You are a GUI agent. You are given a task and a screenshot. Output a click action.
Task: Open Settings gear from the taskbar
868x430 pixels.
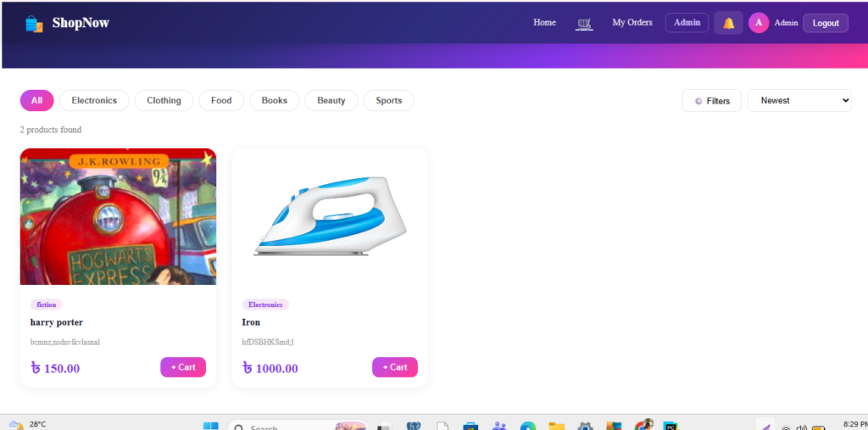[x=585, y=426]
